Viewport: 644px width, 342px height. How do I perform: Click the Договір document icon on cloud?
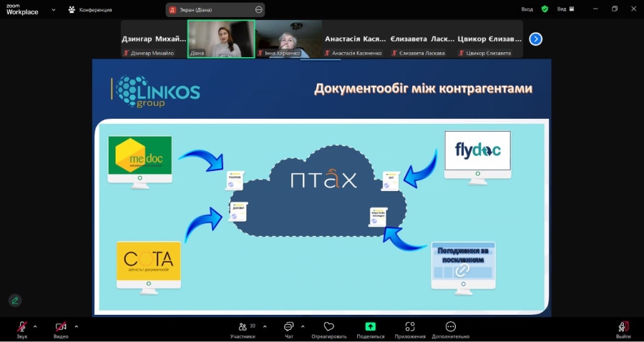[x=238, y=212]
